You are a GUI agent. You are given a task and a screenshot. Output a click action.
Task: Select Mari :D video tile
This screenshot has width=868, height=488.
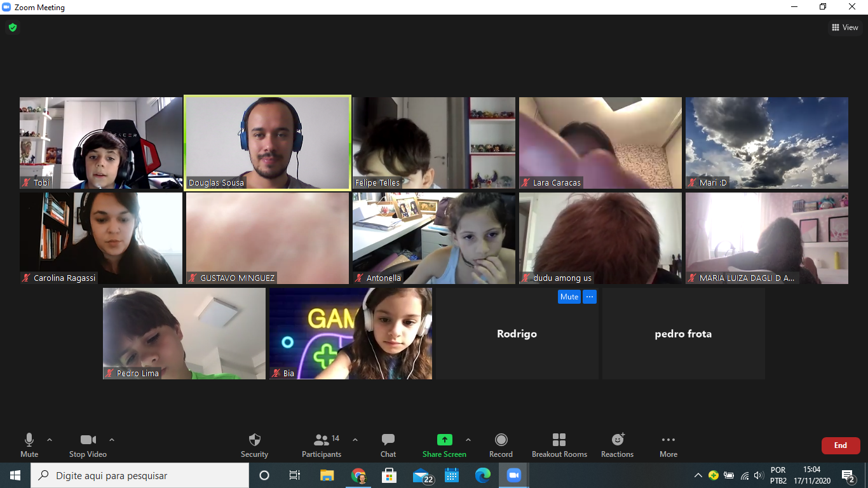click(767, 143)
